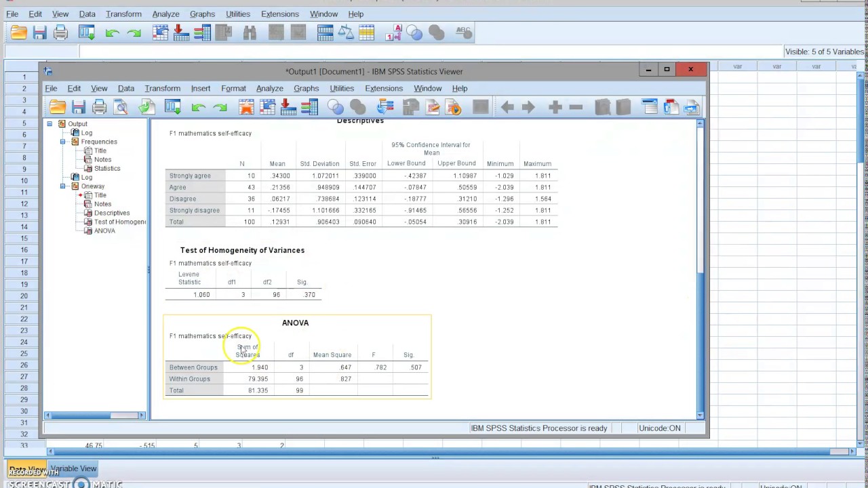The height and width of the screenshot is (488, 868).
Task: Click 'Between Groups' row label
Action: coord(193,367)
